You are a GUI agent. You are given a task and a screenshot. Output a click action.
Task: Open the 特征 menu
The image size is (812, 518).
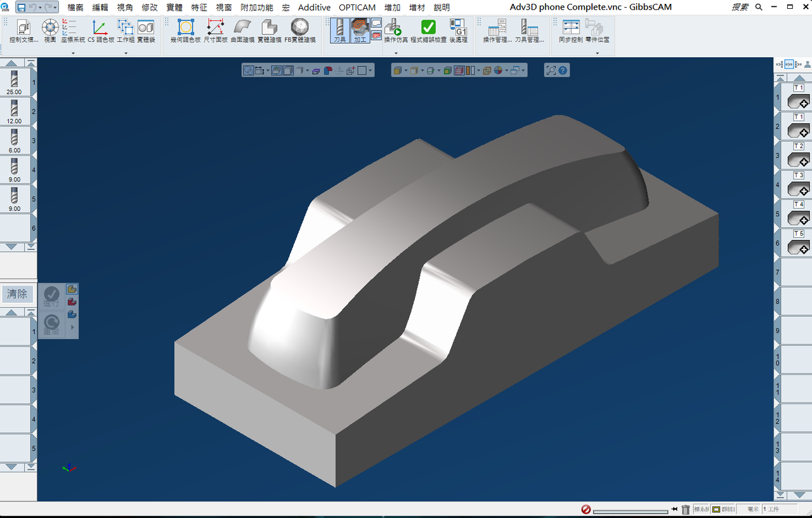[x=199, y=8]
